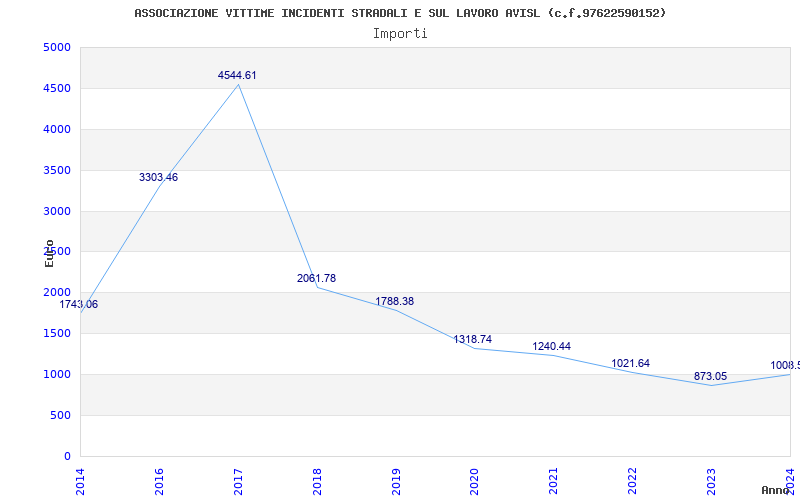Click the 2014 x-axis label
This screenshot has width=800, height=500.
(80, 481)
